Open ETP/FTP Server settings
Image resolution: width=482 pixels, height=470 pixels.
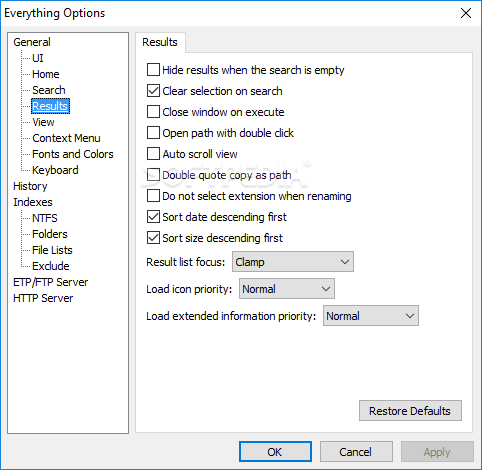(x=51, y=282)
